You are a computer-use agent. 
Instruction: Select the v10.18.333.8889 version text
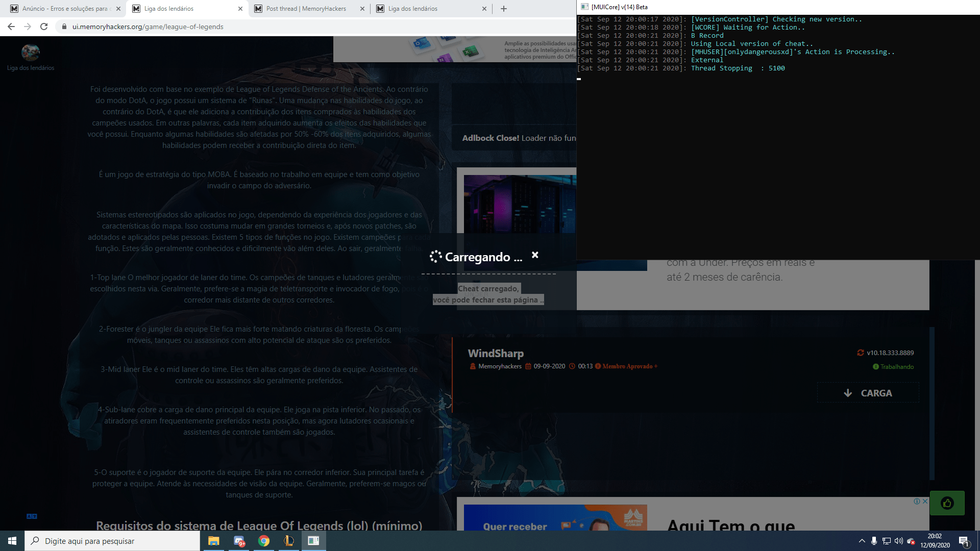coord(890,353)
